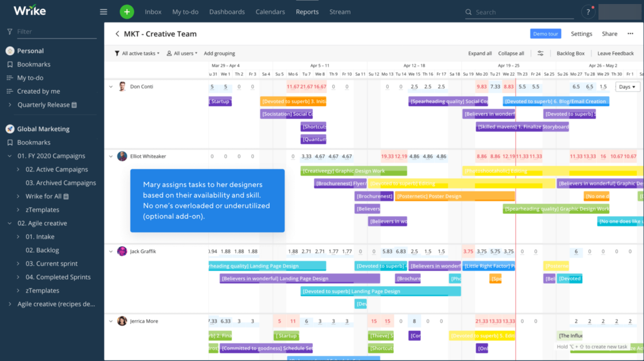
Task: Open 03. Archived Campaigns
Action: [61, 183]
